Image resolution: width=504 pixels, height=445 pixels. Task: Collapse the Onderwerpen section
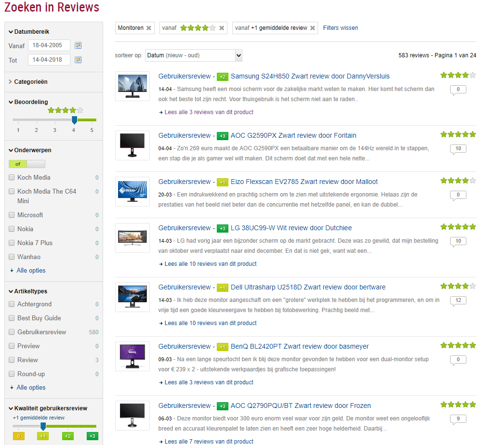pos(30,150)
